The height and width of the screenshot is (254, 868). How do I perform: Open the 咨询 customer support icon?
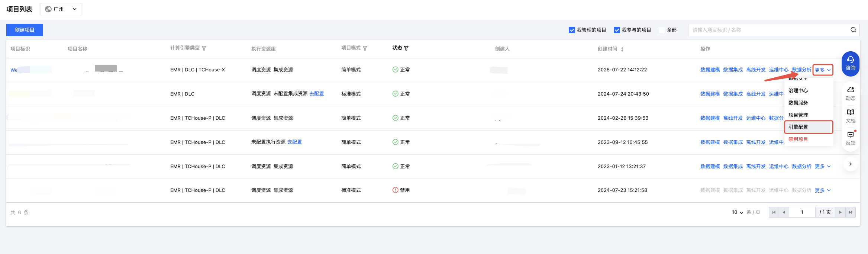(851, 63)
